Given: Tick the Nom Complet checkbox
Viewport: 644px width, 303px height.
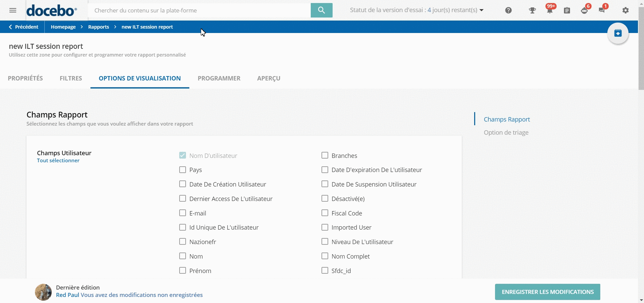Looking at the screenshot, I should (325, 256).
